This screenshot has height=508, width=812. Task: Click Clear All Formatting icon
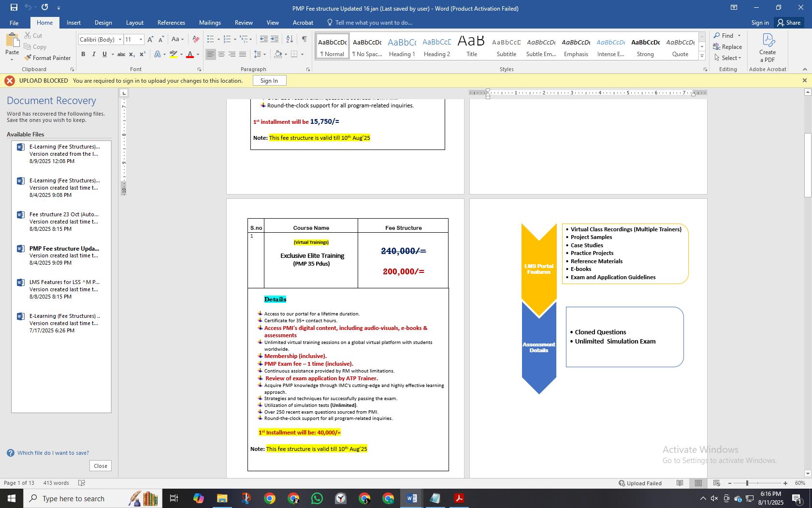coord(196,40)
